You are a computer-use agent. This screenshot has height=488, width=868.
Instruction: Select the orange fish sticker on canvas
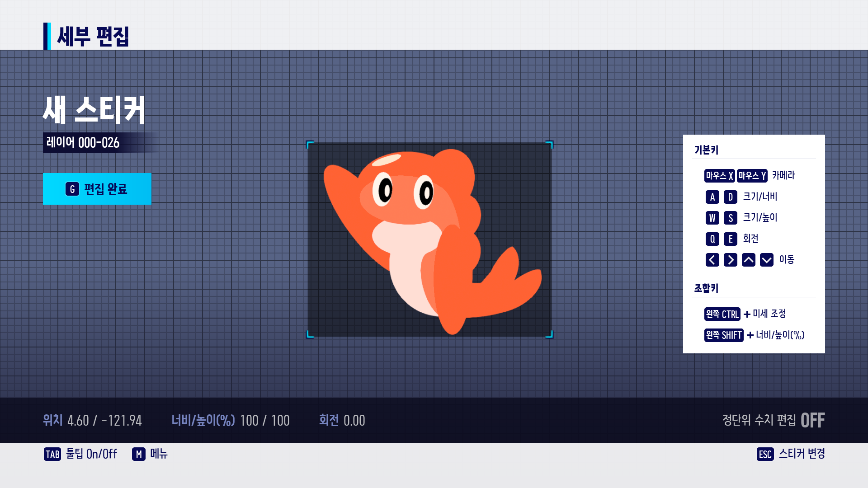pos(429,239)
